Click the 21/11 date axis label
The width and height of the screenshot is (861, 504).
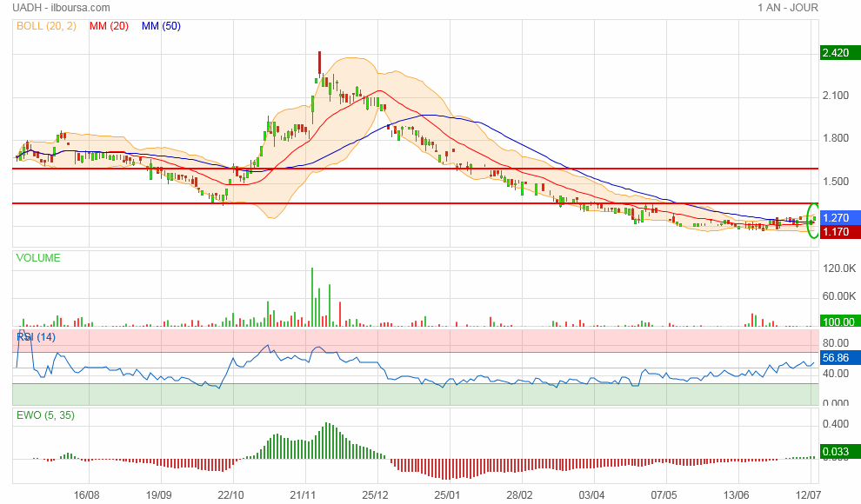coord(304,495)
